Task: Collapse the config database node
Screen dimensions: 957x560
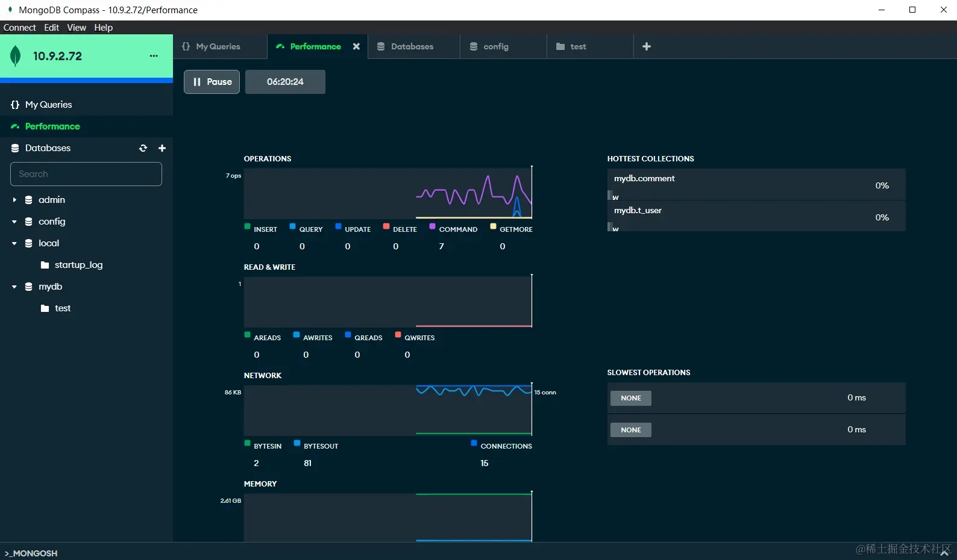Action: tap(14, 222)
